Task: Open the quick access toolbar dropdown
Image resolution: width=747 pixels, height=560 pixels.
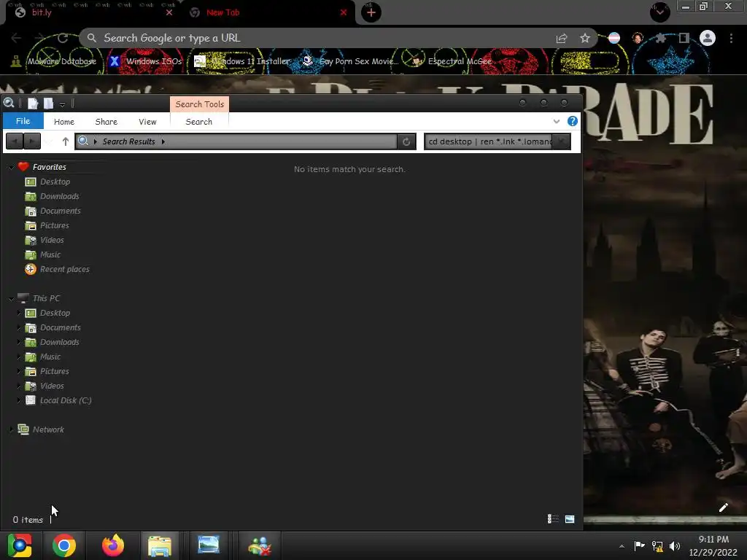Action: pyautogui.click(x=63, y=104)
